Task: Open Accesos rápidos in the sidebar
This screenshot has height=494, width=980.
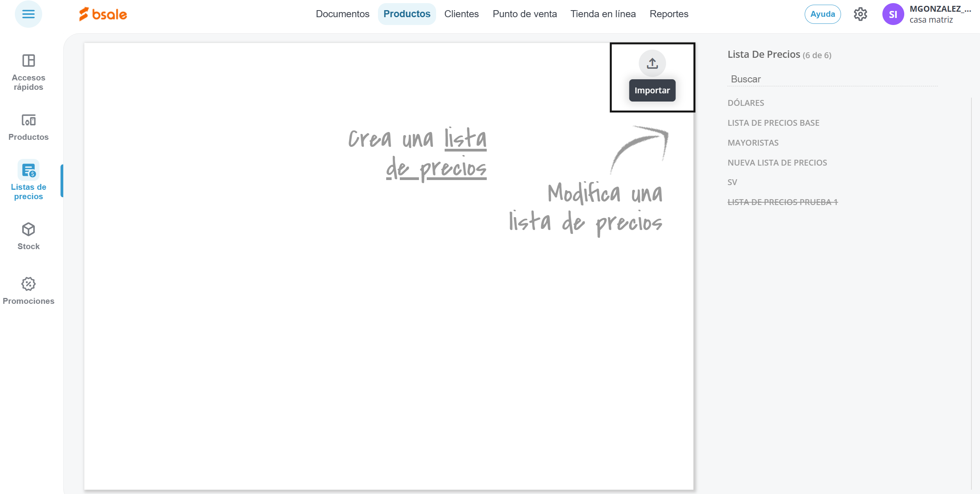Action: [29, 71]
